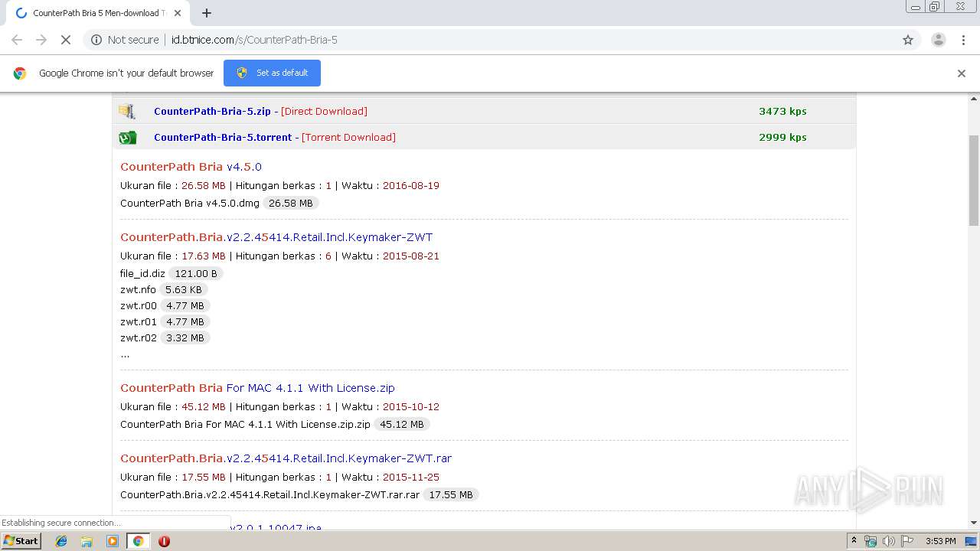Click file name CounterPath Bria v4.5.0.dmg
The image size is (980, 551).
tap(190, 204)
